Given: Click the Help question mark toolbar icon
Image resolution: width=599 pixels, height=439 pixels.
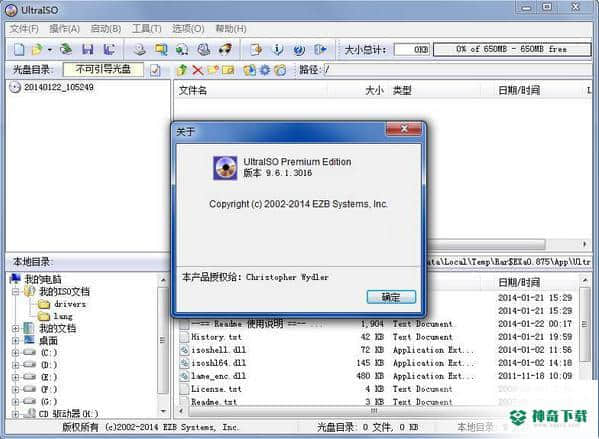Looking at the screenshot, I should [299, 49].
